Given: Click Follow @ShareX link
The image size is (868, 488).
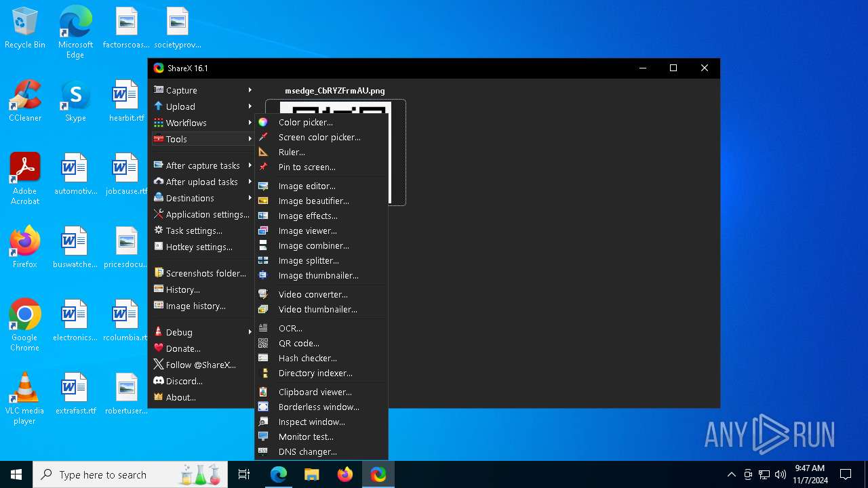Looking at the screenshot, I should (x=202, y=365).
